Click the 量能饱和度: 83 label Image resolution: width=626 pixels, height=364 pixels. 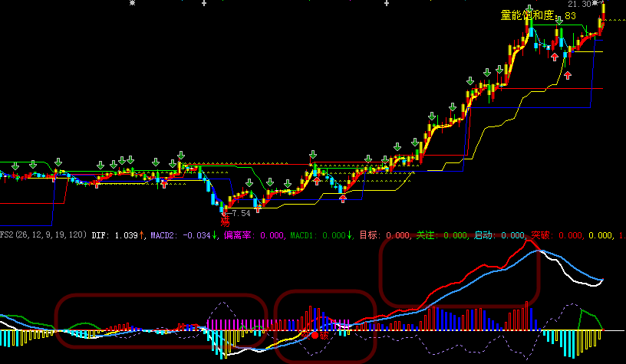(x=539, y=15)
